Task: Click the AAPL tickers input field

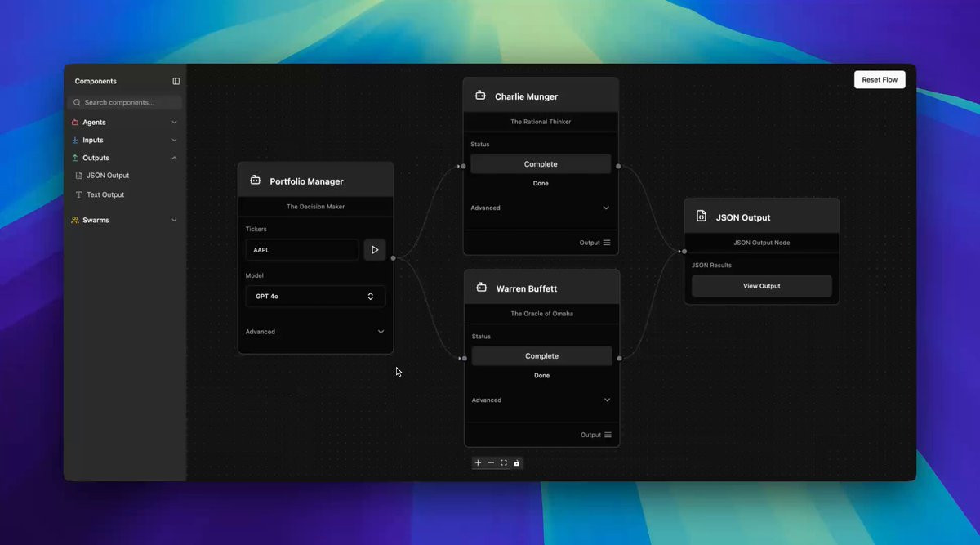Action: coord(302,250)
